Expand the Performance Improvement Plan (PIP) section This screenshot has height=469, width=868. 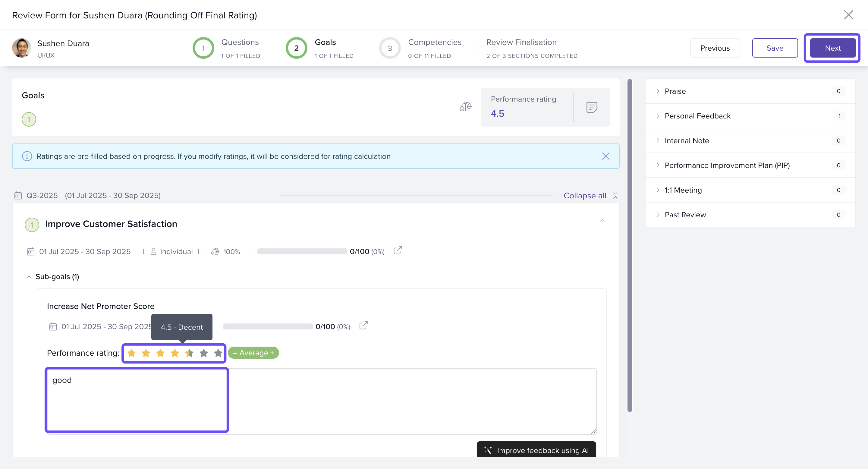(x=727, y=165)
